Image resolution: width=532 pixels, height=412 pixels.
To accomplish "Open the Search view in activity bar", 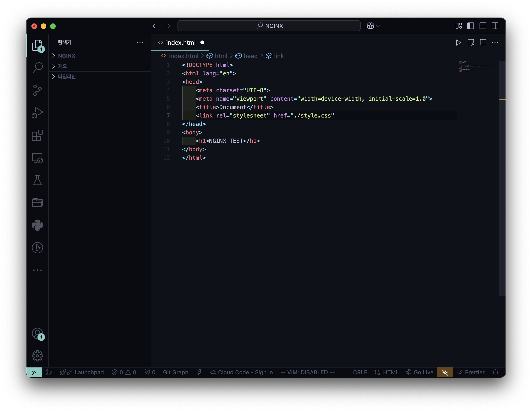I will tap(37, 68).
